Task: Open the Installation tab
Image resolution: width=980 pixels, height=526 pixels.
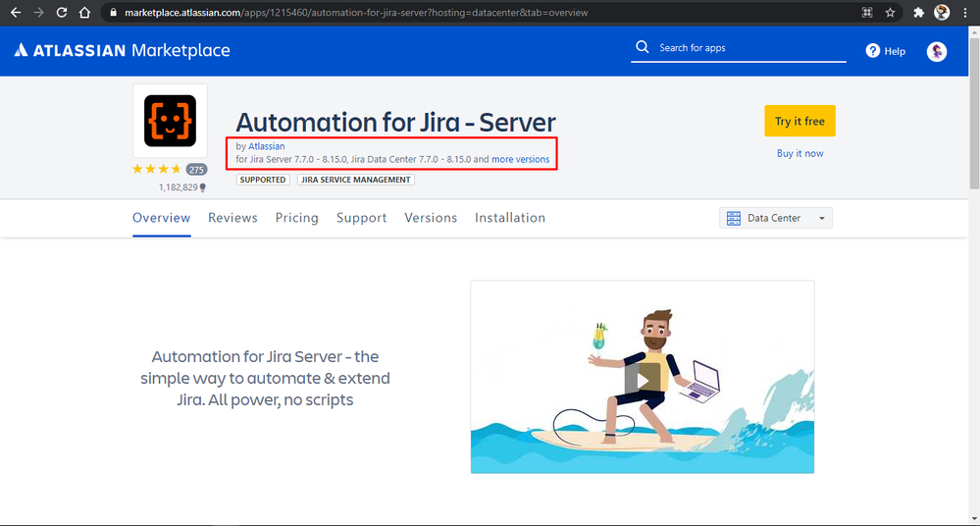Action: [x=510, y=218]
